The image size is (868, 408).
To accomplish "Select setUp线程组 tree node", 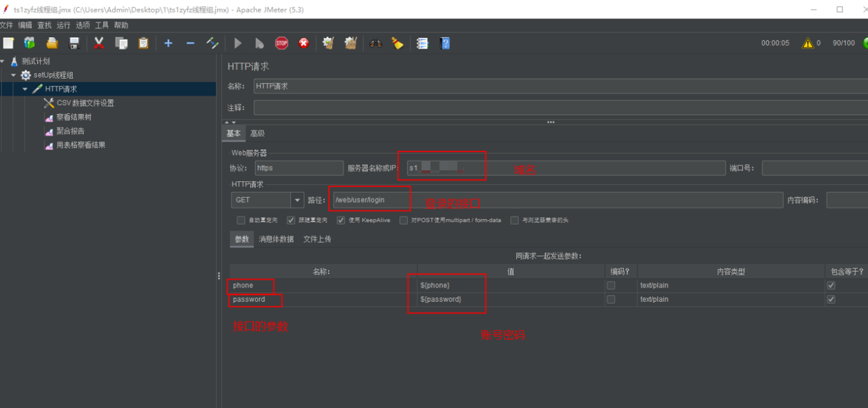I will [53, 75].
